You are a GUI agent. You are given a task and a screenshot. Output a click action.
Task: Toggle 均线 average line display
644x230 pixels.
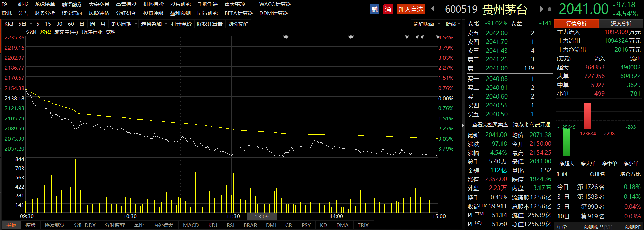[x=45, y=32]
